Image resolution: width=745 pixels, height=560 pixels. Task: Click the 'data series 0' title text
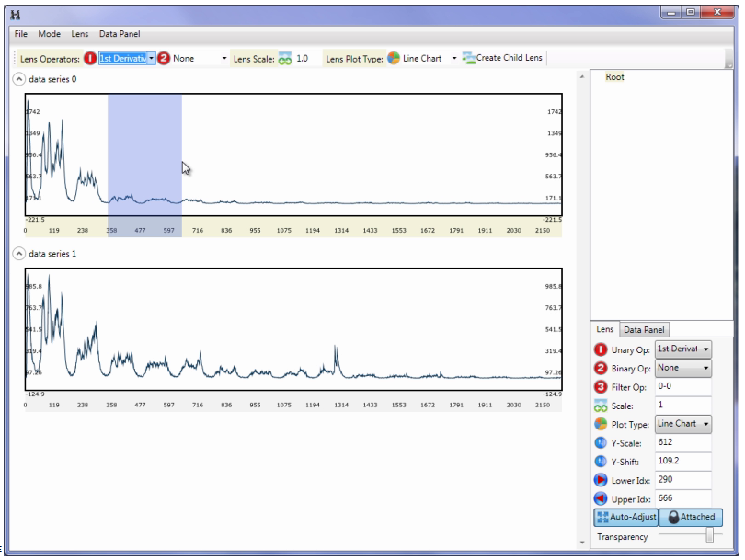coord(52,79)
